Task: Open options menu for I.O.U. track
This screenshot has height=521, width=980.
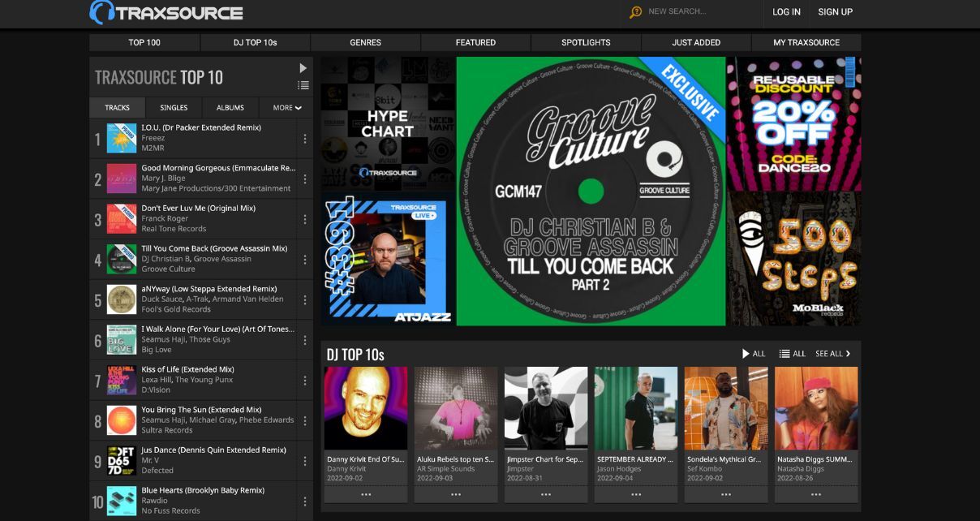Action: tap(305, 139)
